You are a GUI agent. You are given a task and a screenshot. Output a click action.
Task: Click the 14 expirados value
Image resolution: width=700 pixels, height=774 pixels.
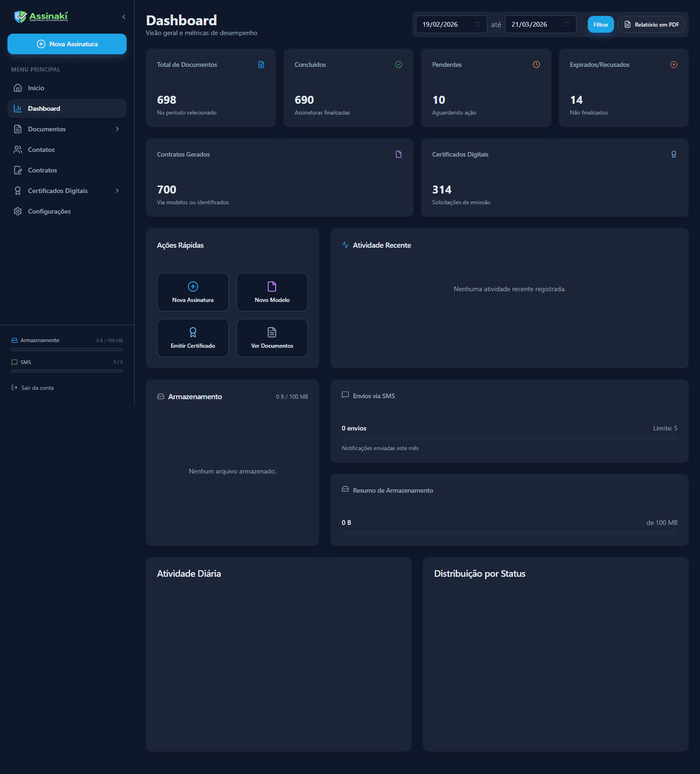(576, 100)
